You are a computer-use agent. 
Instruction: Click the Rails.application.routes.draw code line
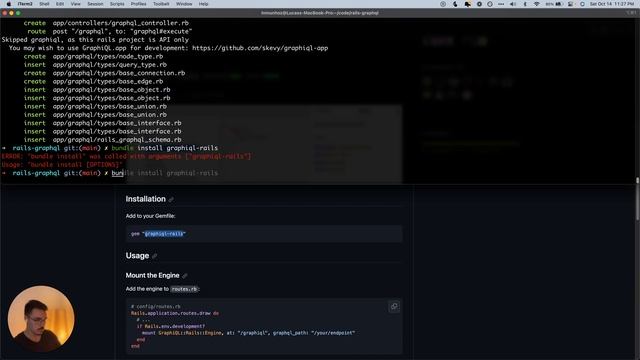tap(175, 313)
